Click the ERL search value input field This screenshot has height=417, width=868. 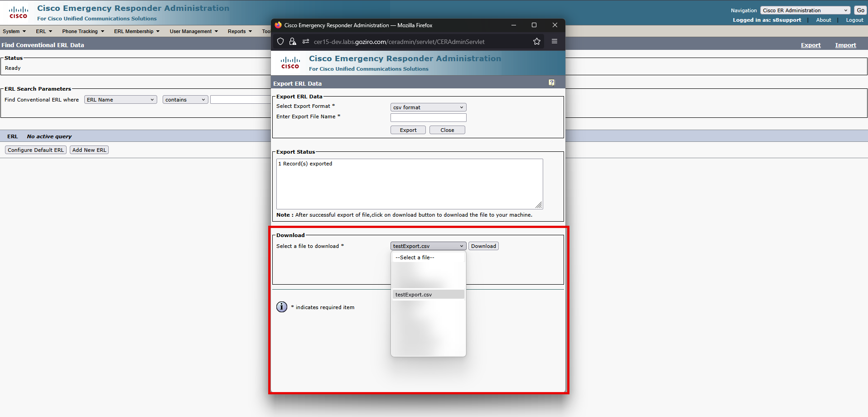pos(241,100)
